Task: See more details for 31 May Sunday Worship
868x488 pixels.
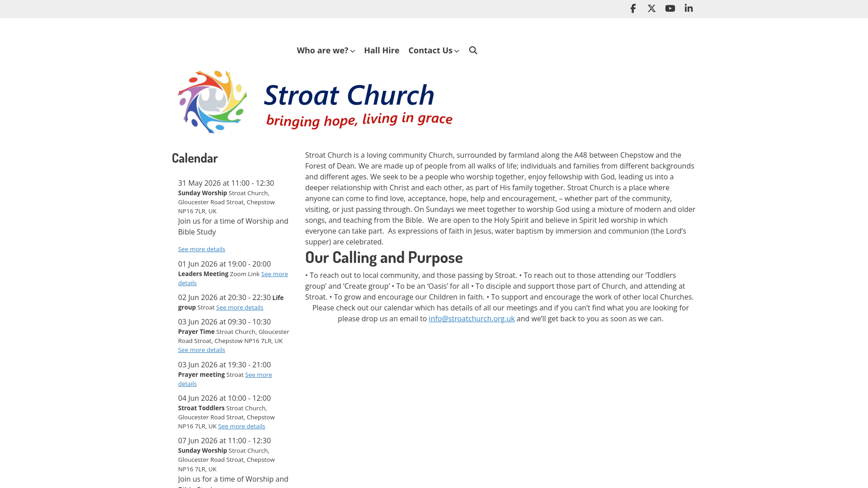Action: (202, 249)
